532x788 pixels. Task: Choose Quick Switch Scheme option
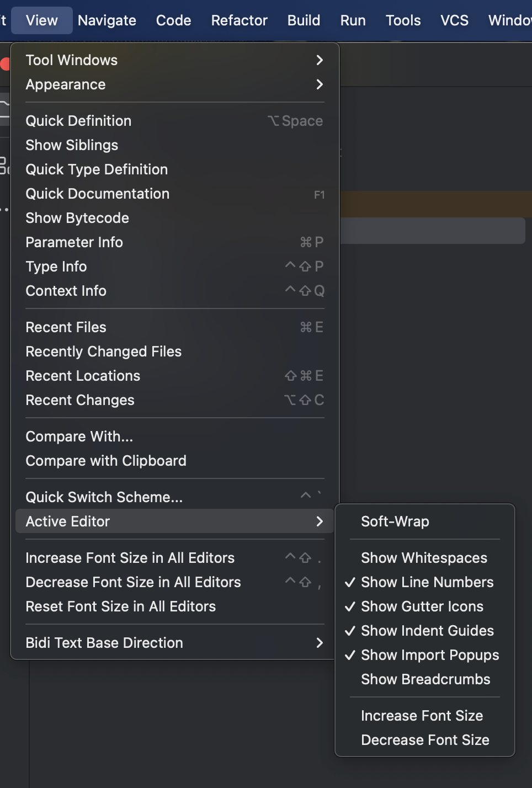[x=174, y=497]
